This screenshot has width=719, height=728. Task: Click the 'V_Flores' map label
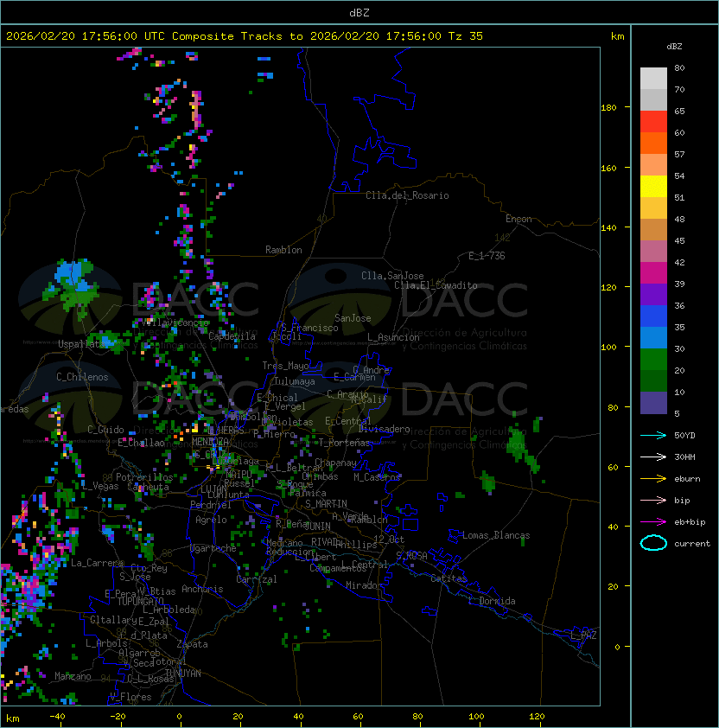(x=130, y=697)
